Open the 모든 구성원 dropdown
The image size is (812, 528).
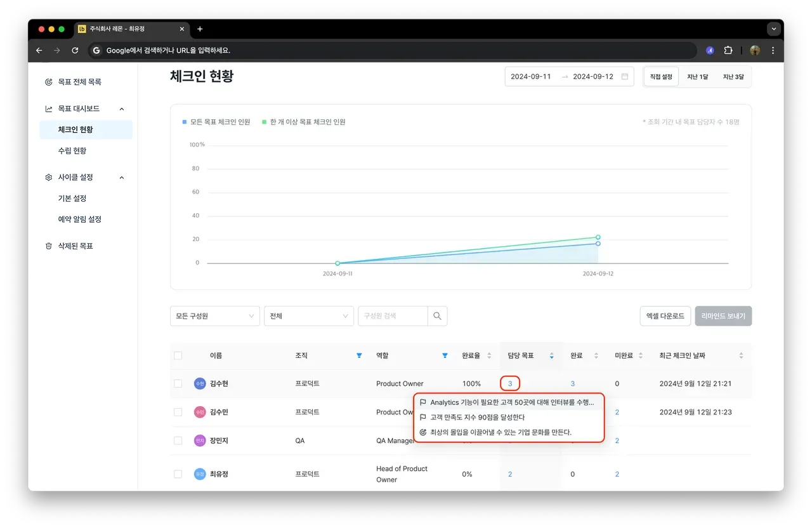[x=215, y=316]
